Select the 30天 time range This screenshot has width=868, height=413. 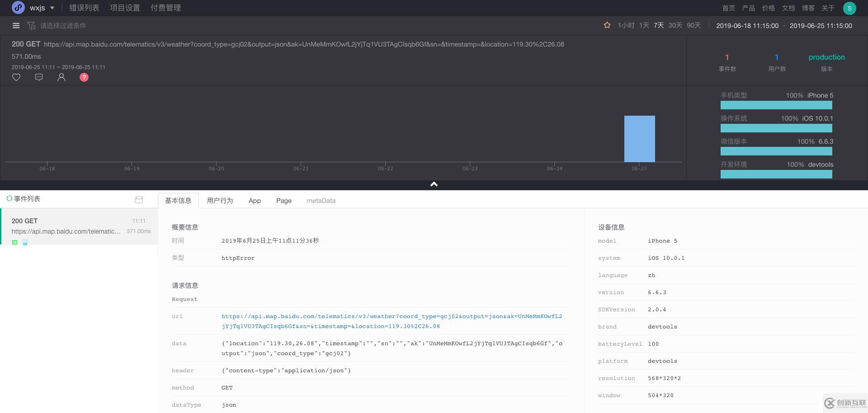tap(675, 25)
